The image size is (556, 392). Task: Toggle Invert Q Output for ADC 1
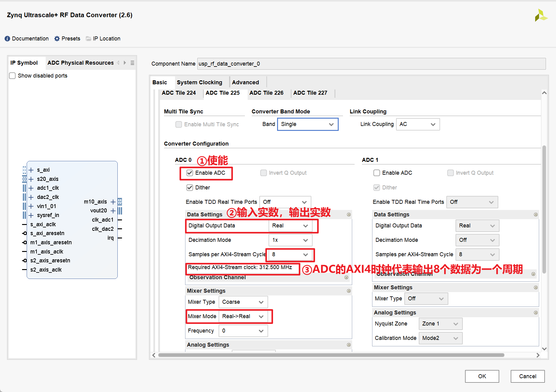click(451, 173)
